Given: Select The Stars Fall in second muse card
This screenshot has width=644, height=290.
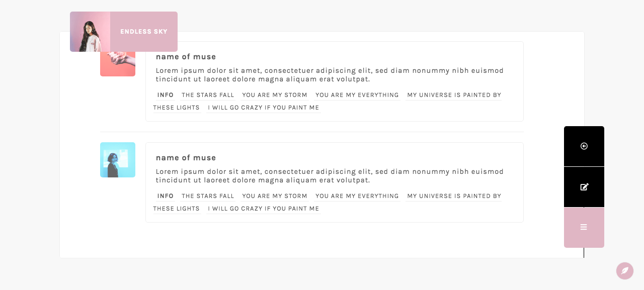Looking at the screenshot, I should click(x=208, y=196).
